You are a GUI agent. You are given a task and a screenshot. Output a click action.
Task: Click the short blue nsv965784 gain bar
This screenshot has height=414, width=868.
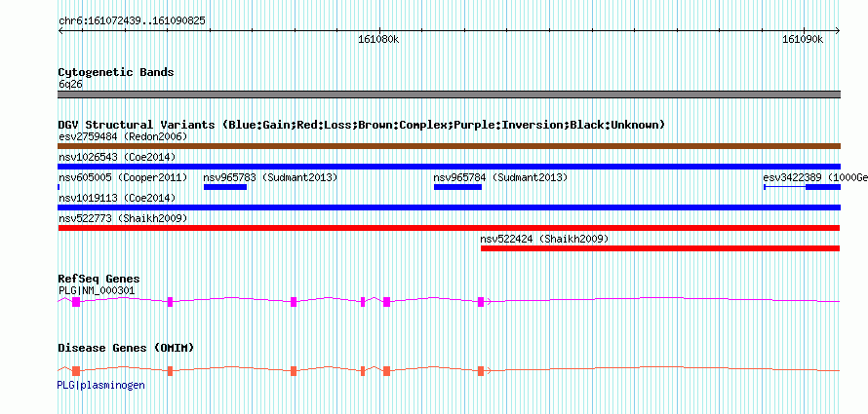coord(457,187)
